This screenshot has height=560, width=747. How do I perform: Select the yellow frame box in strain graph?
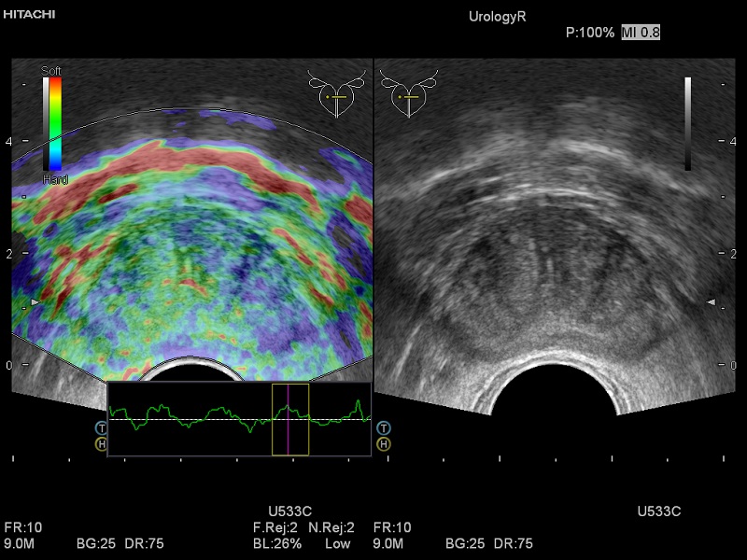289,419
